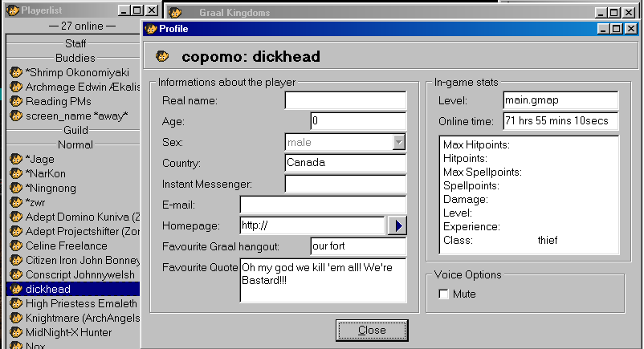Image resolution: width=644 pixels, height=349 pixels.
Task: Click the head icon beside *Shrimp Okonomiyaki
Action: [x=15, y=73]
